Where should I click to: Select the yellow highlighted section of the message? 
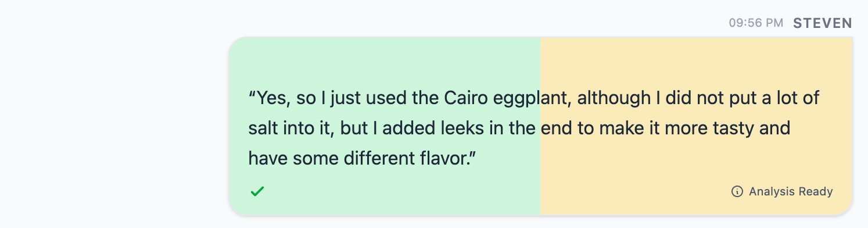tap(696, 126)
